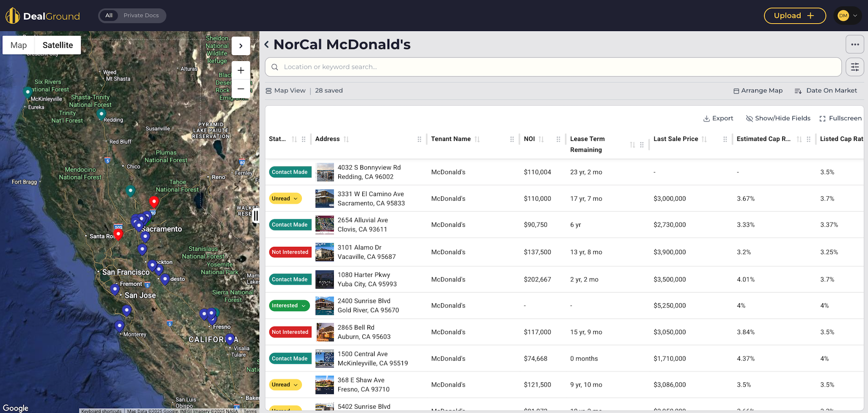Collapse map panel with arrow button
This screenshot has width=868, height=413.
pyautogui.click(x=241, y=46)
